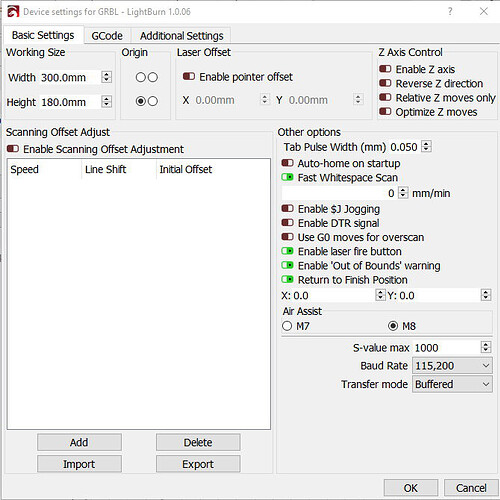Screen dimensions: 500x500
Task: Select M7 air assist option
Action: pyautogui.click(x=287, y=326)
